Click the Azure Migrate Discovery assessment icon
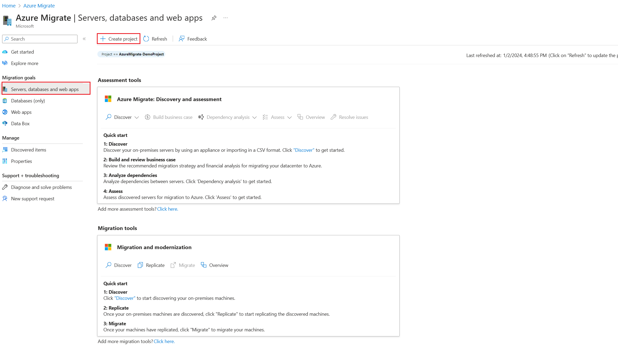Image resolution: width=618 pixels, height=364 pixels. click(107, 99)
